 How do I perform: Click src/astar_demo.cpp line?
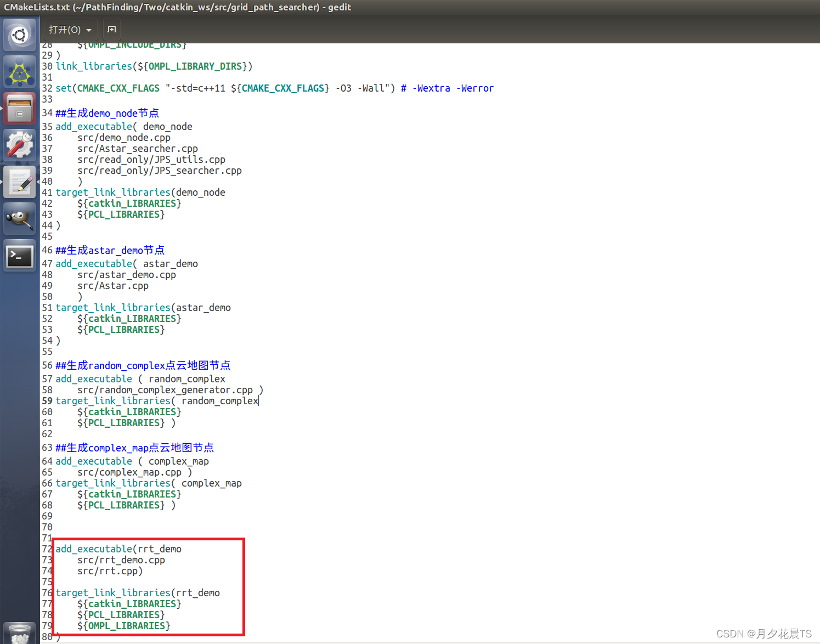click(127, 275)
